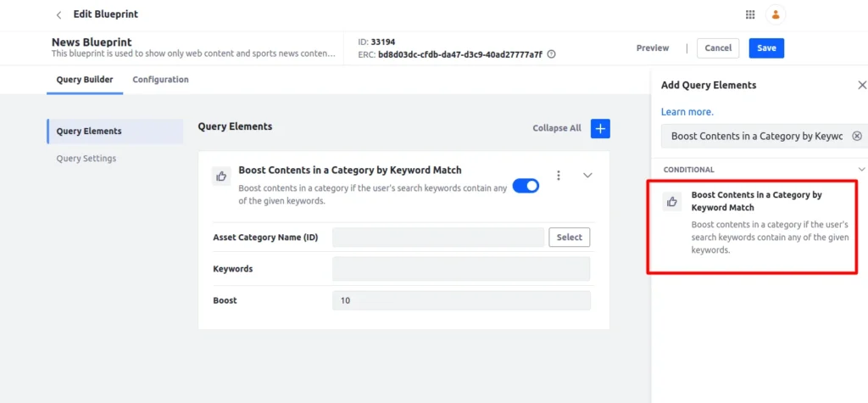Viewport: 868px width, 403px height.
Task: Open the applications grid menu
Action: pos(750,15)
